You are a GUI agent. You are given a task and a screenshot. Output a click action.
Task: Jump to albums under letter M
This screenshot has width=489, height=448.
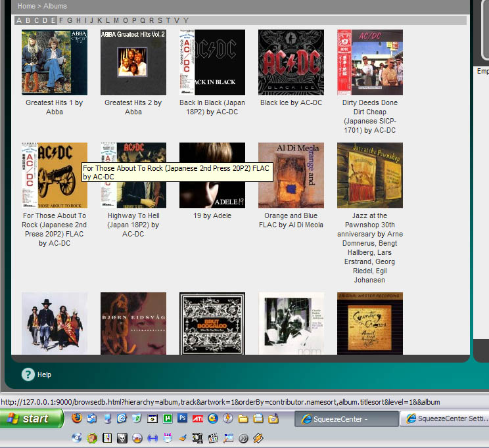click(x=116, y=20)
